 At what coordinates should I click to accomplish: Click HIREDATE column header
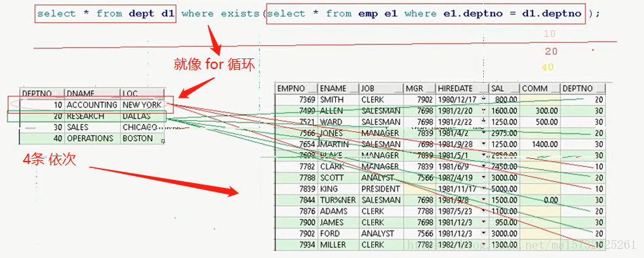(462, 89)
